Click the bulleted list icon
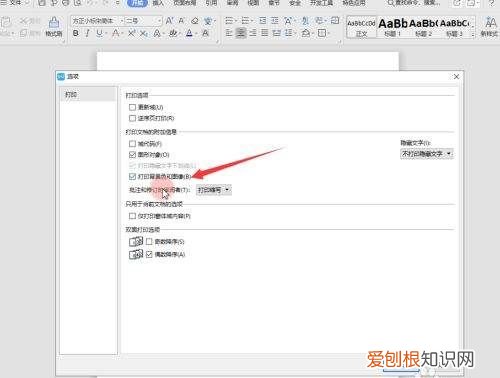 point(229,21)
